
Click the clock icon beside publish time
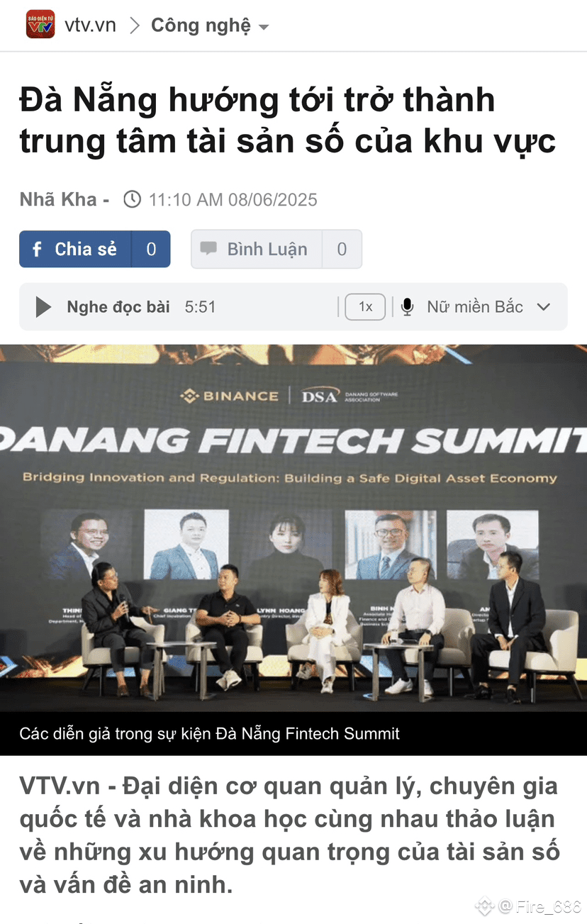click(132, 199)
